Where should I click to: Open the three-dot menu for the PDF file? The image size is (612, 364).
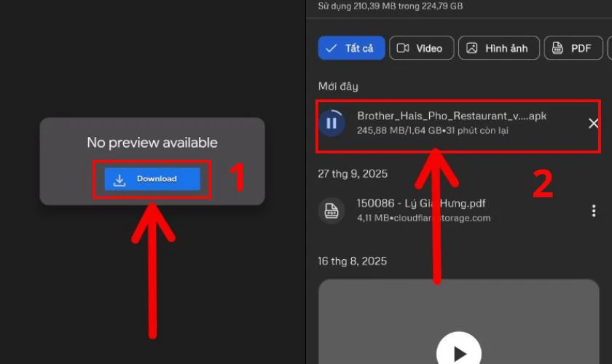coord(593,210)
